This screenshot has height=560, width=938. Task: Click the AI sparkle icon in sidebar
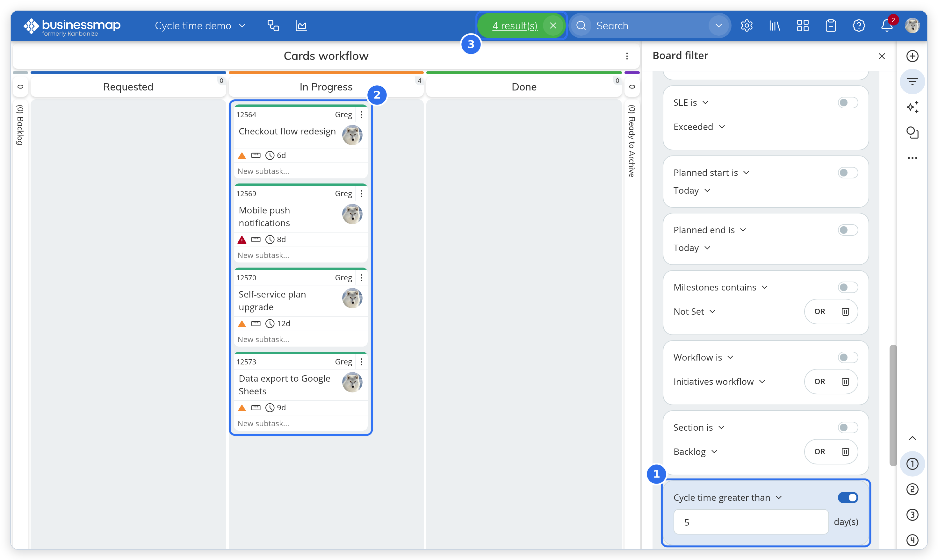tap(912, 107)
